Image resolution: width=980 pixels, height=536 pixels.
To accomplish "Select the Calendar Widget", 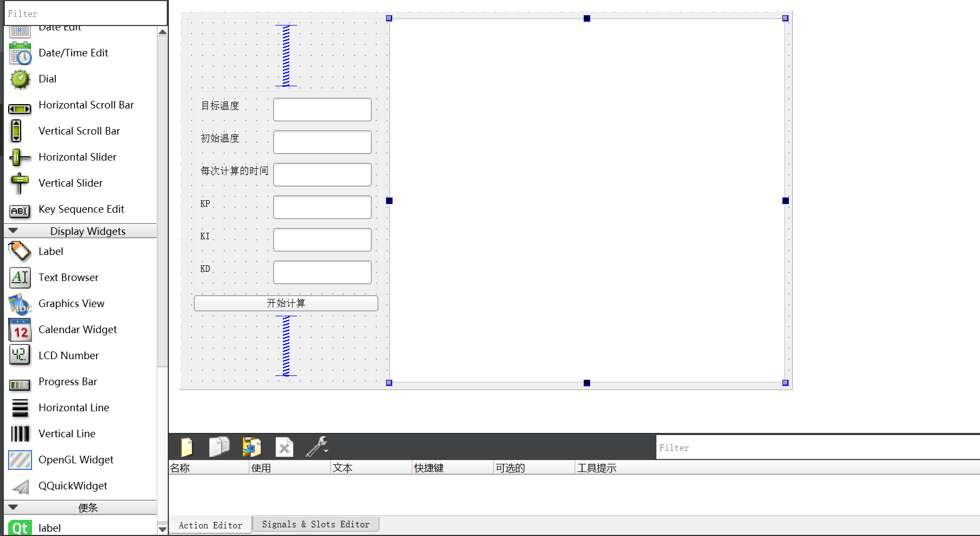I will (77, 329).
